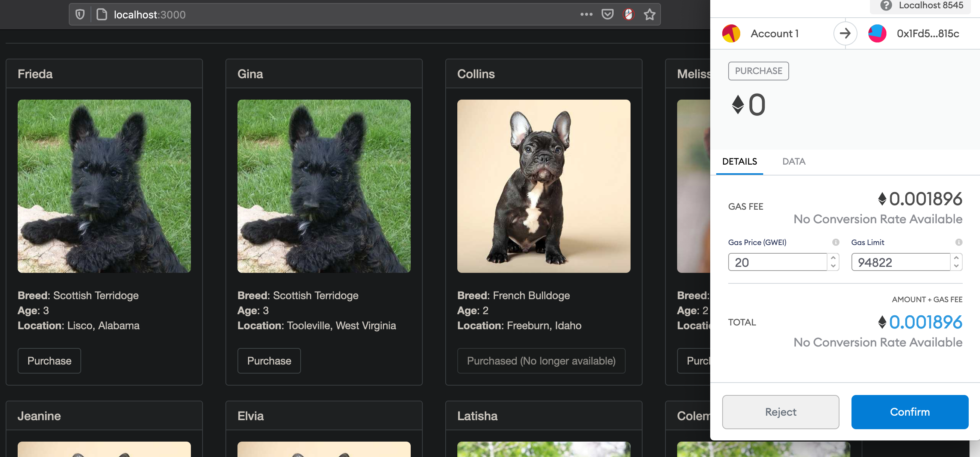Click the Account 1 avatar icon

pyautogui.click(x=731, y=33)
